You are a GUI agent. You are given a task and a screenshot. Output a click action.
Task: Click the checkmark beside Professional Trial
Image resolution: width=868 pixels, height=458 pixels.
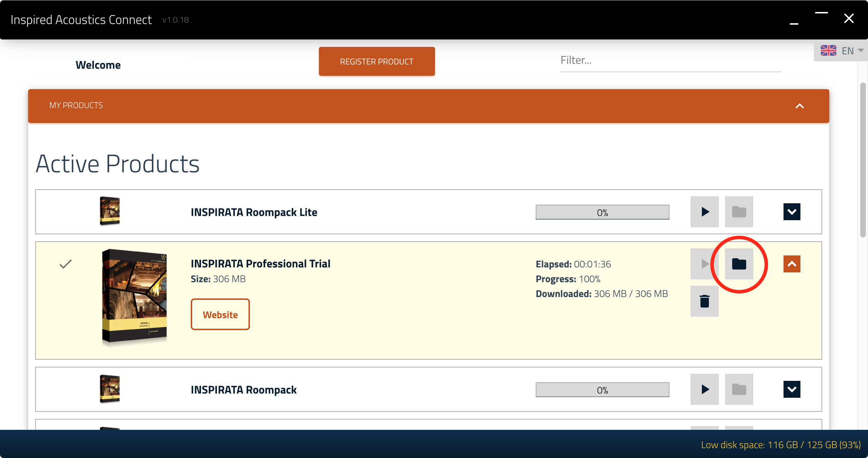65,264
